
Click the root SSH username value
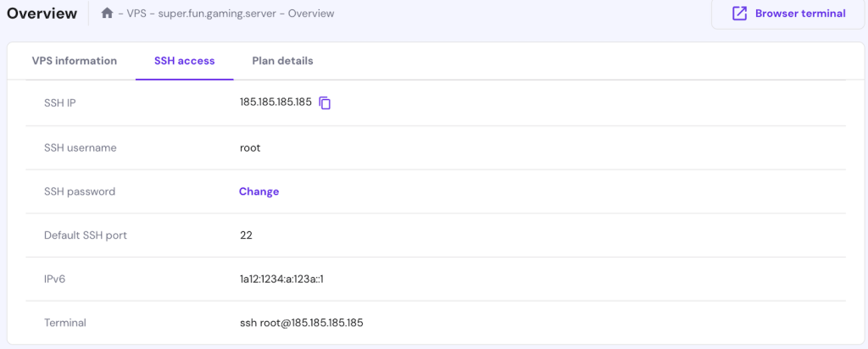tap(250, 147)
